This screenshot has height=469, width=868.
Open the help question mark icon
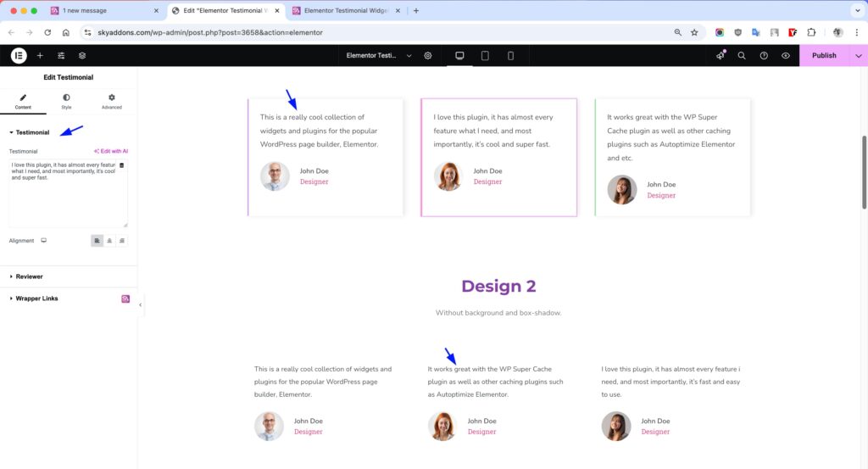click(x=764, y=55)
